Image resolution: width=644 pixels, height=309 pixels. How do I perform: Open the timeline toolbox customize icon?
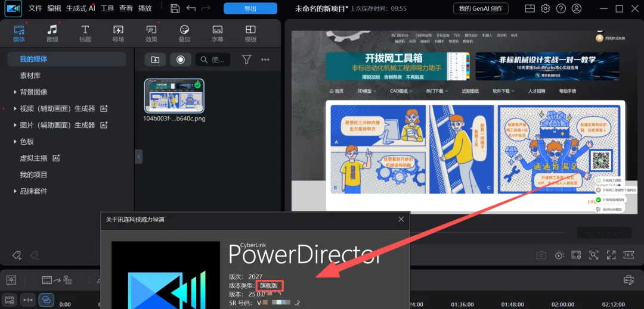coord(628,280)
